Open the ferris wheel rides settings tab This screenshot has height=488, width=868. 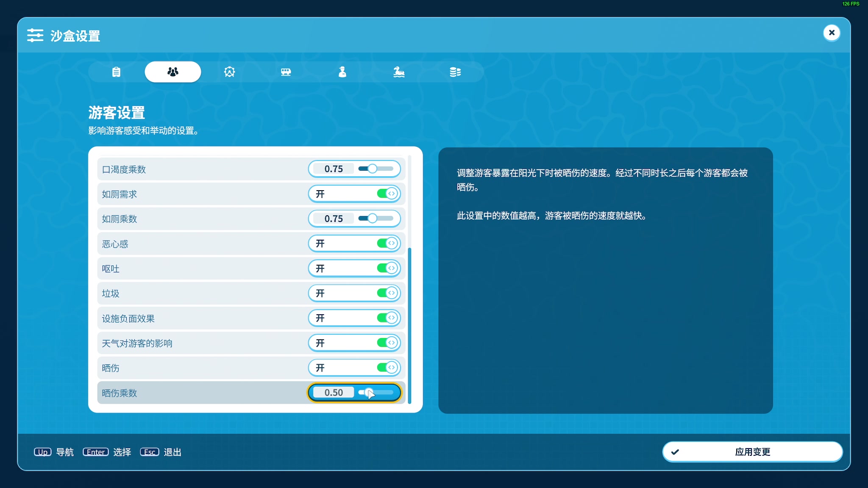[229, 72]
